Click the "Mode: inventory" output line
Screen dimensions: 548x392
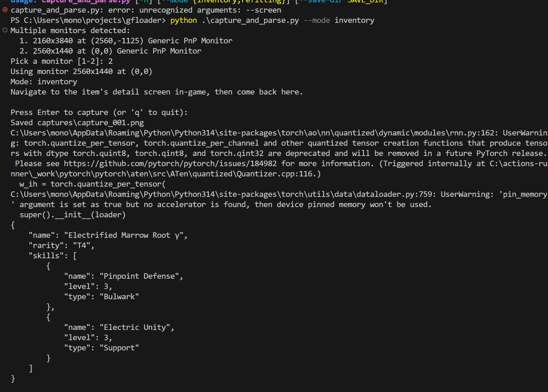(x=44, y=82)
